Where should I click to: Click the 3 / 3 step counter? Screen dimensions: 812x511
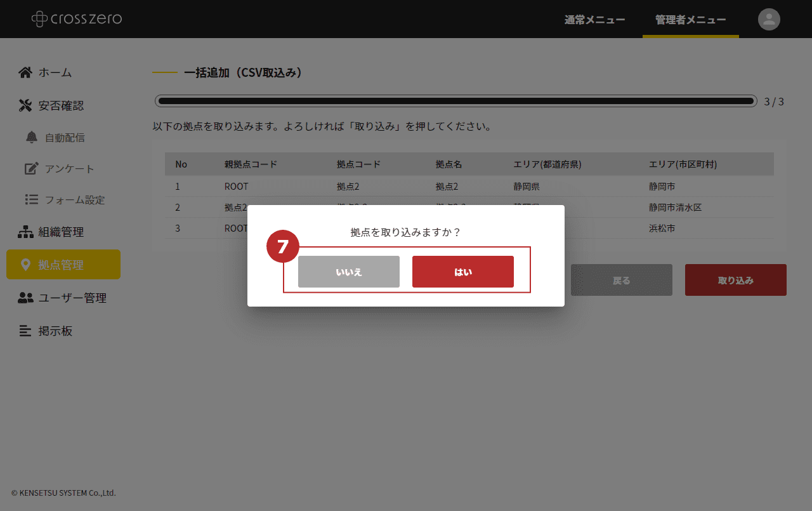774,102
